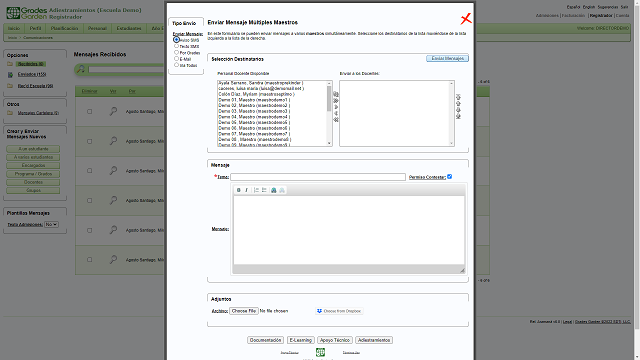
Task: Click the Adiestramientos button at bottom
Action: coord(374,340)
